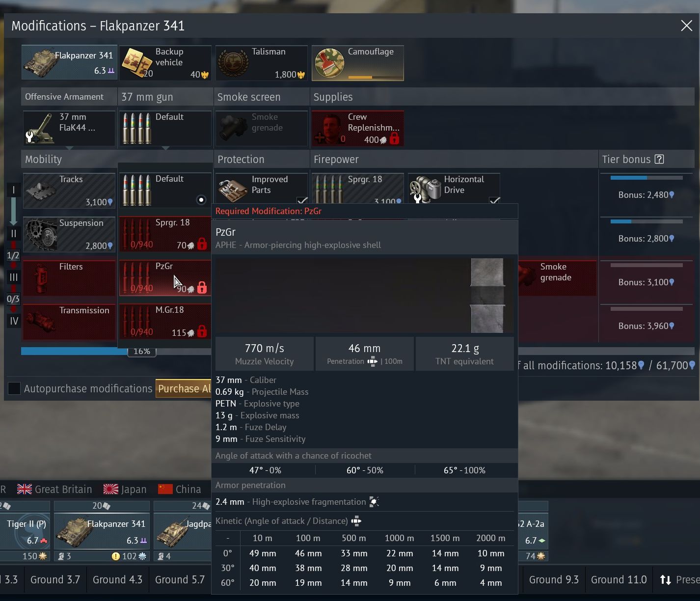Switch to the Great Britain nation tab
Viewport: 700px width, 601px height.
[54, 489]
